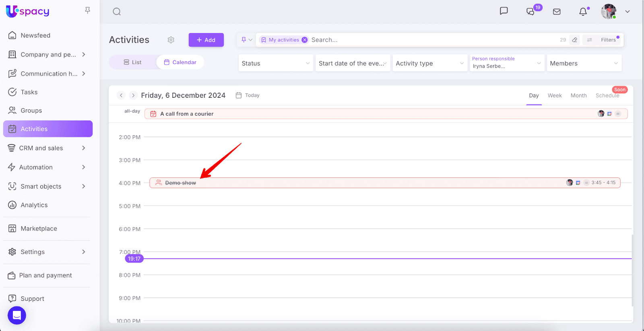Switch to Month tab
The image size is (644, 331).
(578, 95)
